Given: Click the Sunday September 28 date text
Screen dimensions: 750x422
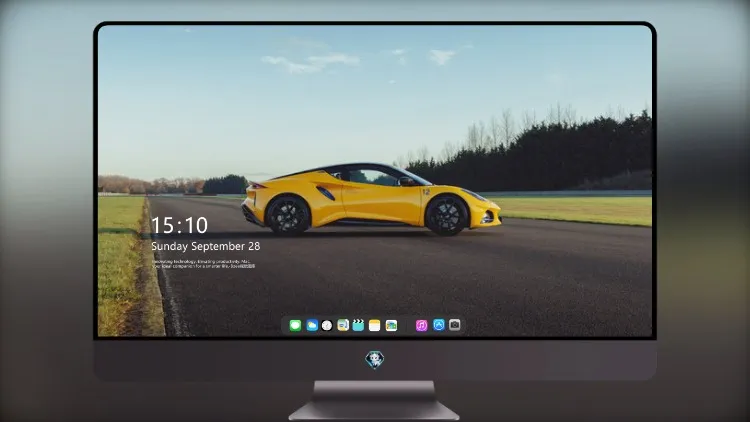Looking at the screenshot, I should coord(206,246).
